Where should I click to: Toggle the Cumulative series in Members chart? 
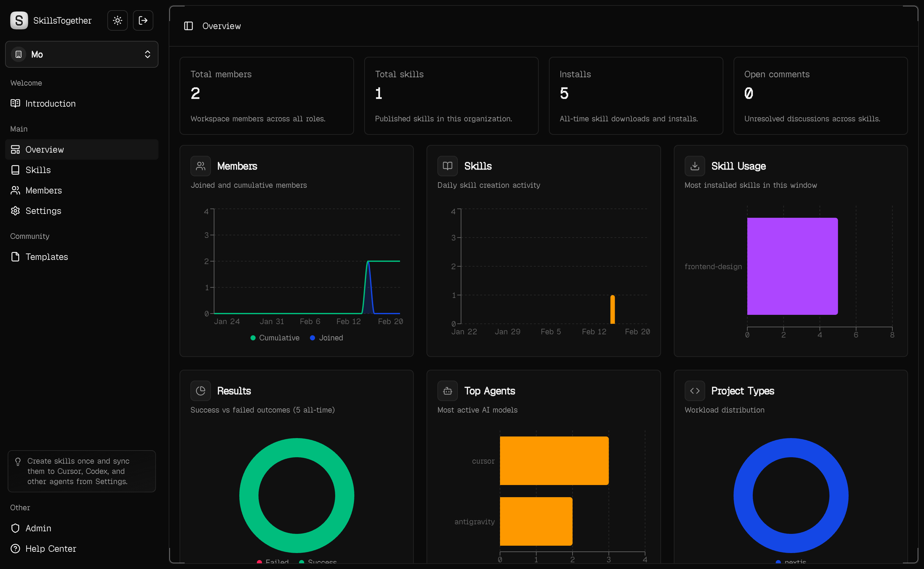point(275,338)
